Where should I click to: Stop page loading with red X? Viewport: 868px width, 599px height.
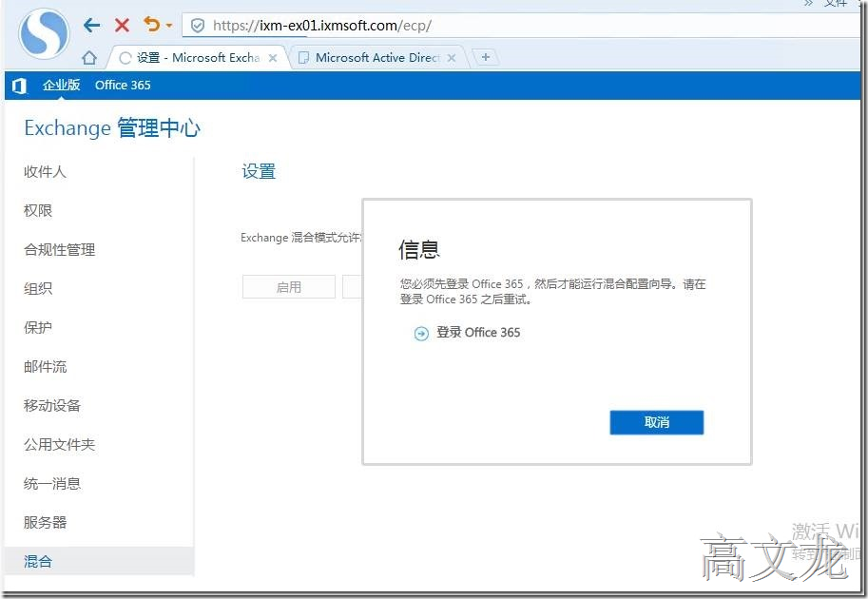(122, 25)
